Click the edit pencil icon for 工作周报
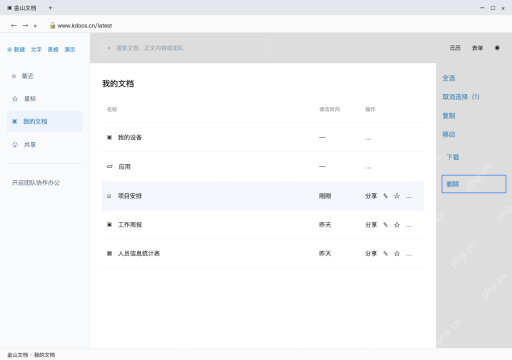The width and height of the screenshot is (512, 360). coord(386,225)
